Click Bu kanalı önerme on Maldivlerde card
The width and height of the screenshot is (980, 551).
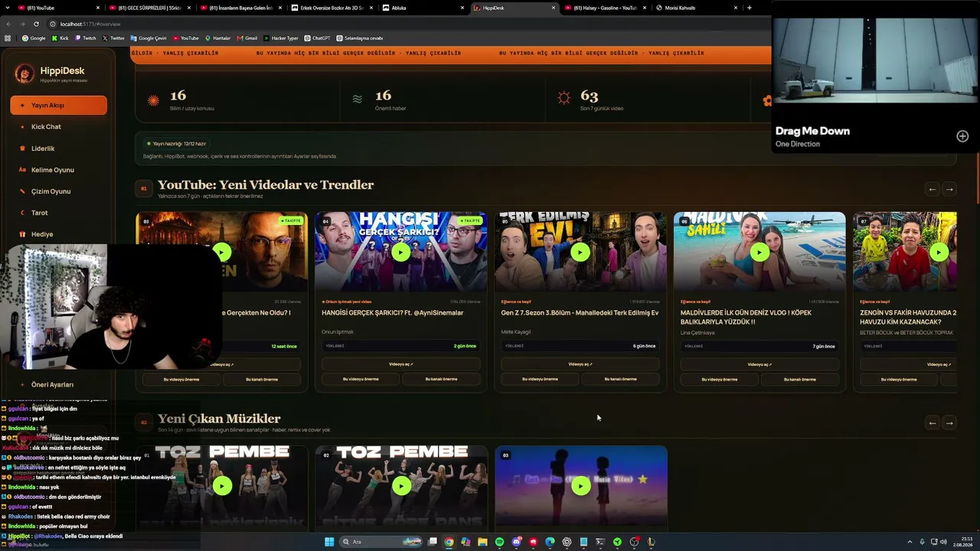click(799, 379)
